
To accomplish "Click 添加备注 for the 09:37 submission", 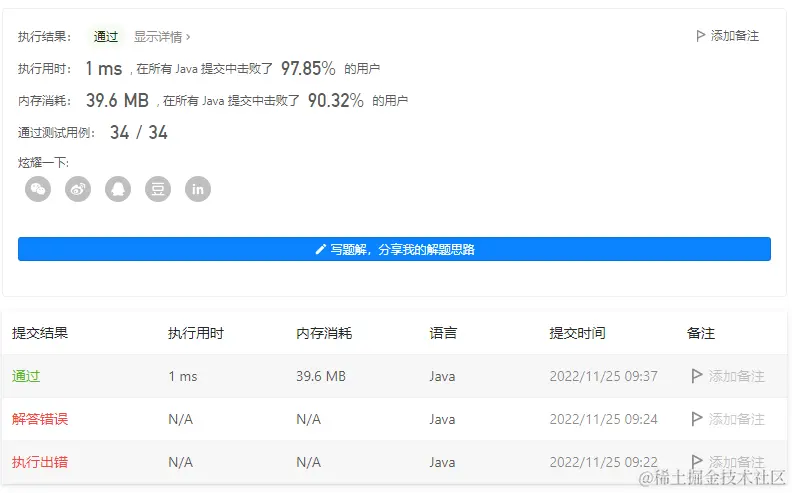I will coord(736,376).
